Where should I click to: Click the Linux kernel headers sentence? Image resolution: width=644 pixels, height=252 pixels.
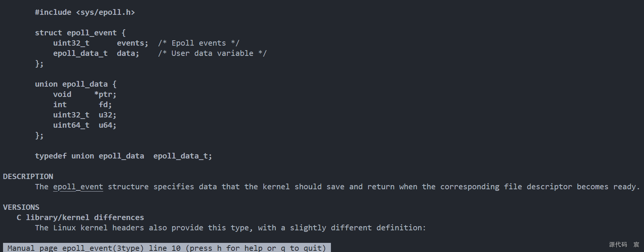(231, 228)
